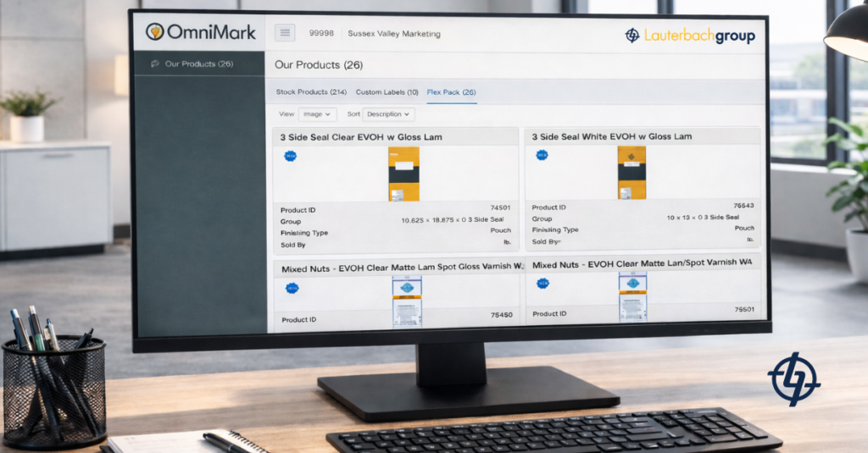Click the Lauterbach Group compass logo

pos(632,36)
